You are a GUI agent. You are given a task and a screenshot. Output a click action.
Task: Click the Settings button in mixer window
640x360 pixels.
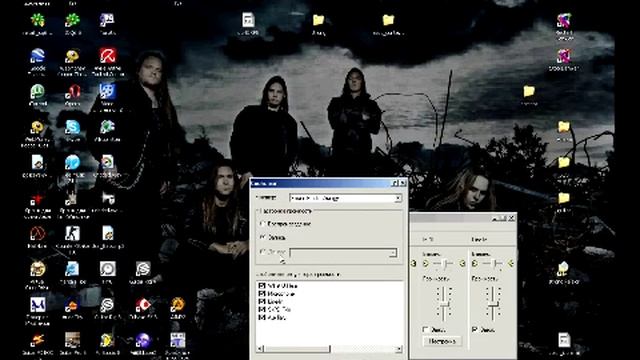point(442,341)
